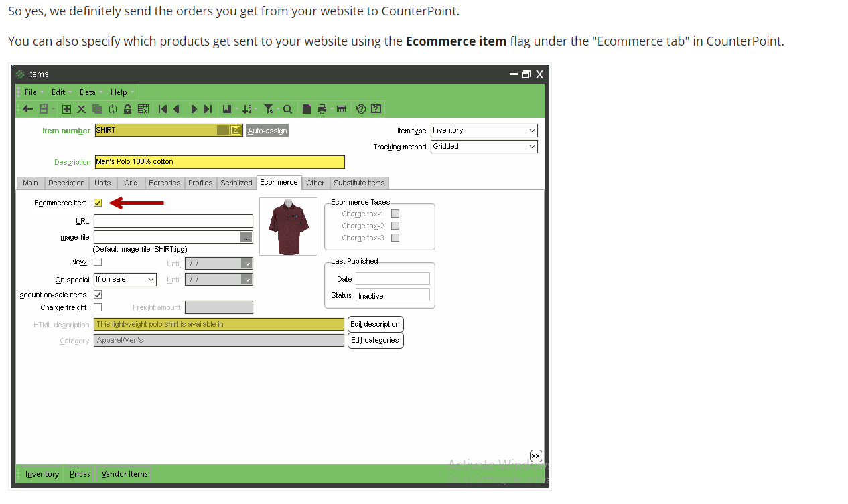Switch to the Main tab

(30, 183)
